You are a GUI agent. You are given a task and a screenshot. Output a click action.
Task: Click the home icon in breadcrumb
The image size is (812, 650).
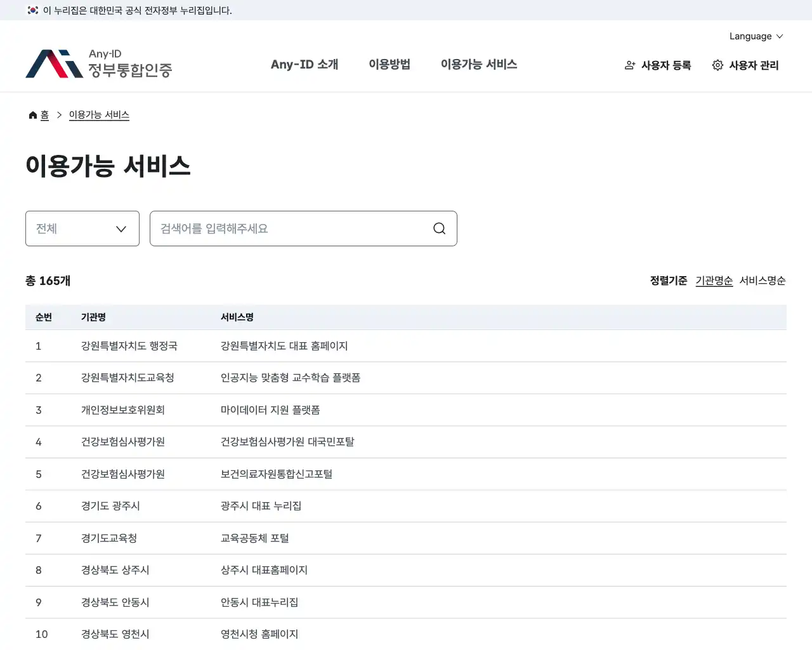click(x=33, y=115)
